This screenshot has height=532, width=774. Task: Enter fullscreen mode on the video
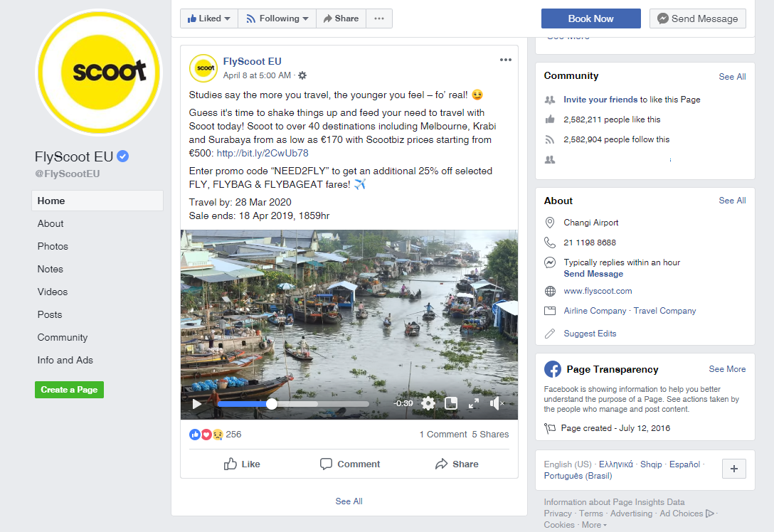pos(474,404)
